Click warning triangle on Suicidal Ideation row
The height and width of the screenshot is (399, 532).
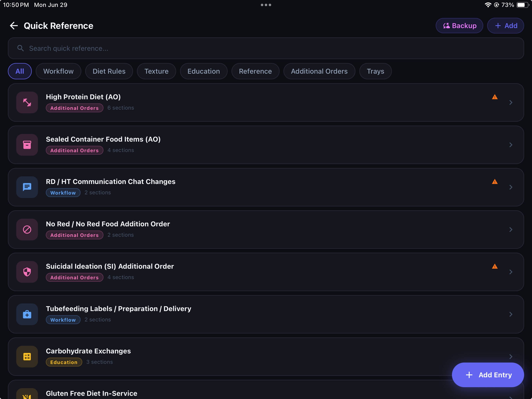(x=495, y=266)
